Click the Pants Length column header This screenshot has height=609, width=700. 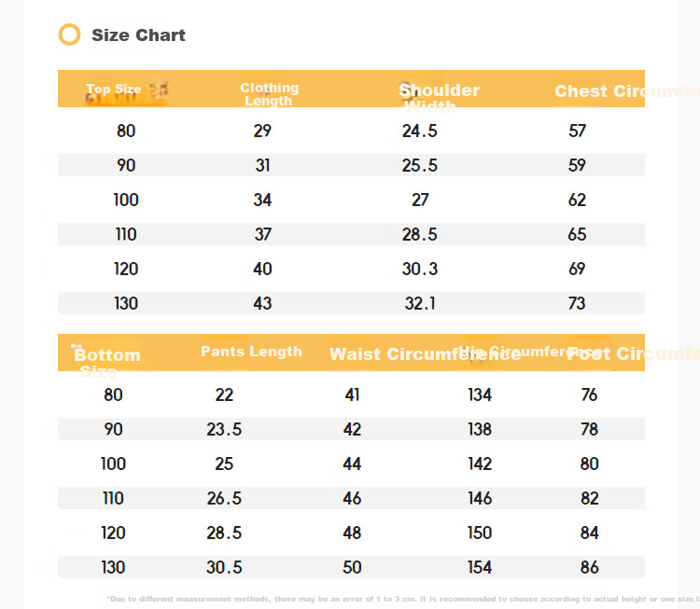(251, 352)
